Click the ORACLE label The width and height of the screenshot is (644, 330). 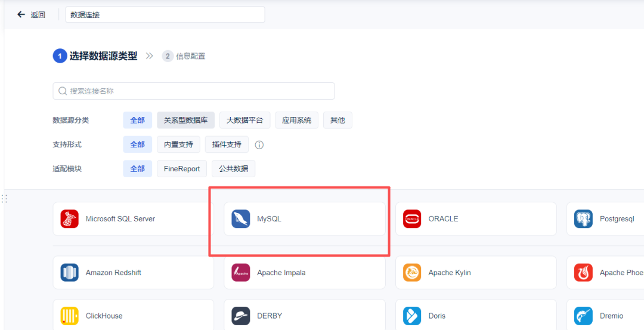[x=443, y=219]
